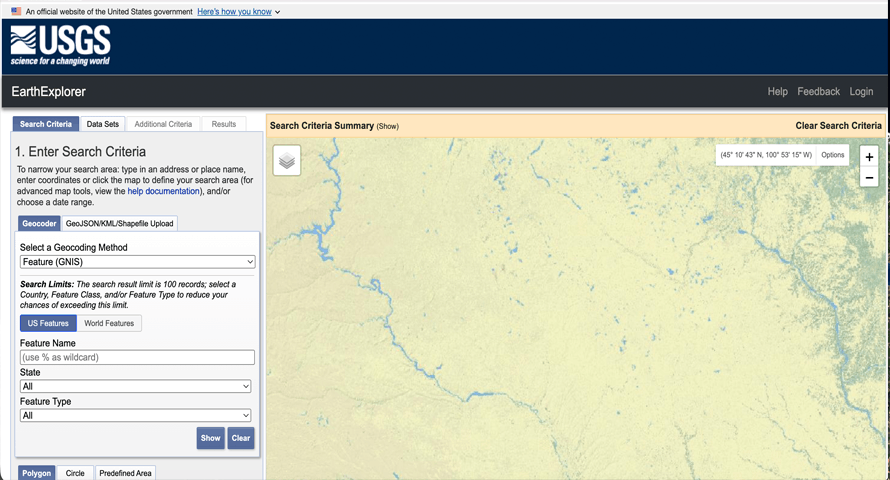This screenshot has width=890, height=480.
Task: Open the GeoJSON/KML/Shapefile Upload tab
Action: [x=119, y=224]
